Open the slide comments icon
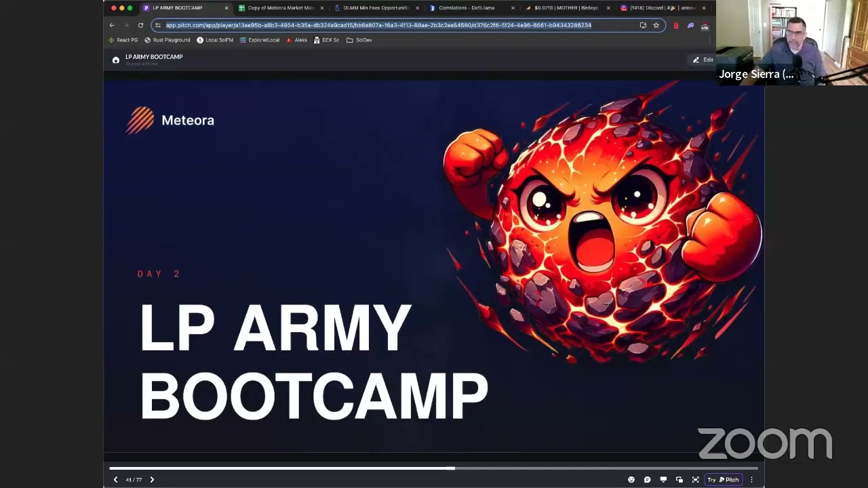This screenshot has height=488, width=868. click(x=647, y=480)
